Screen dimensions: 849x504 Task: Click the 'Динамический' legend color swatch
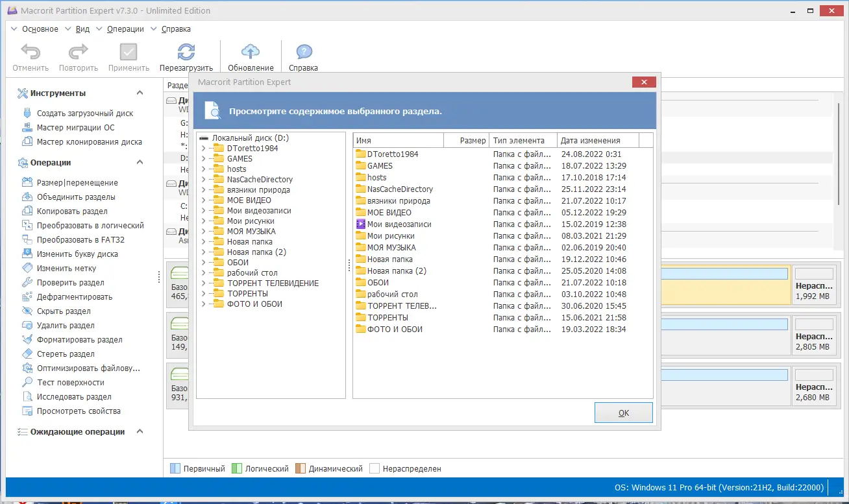click(300, 468)
